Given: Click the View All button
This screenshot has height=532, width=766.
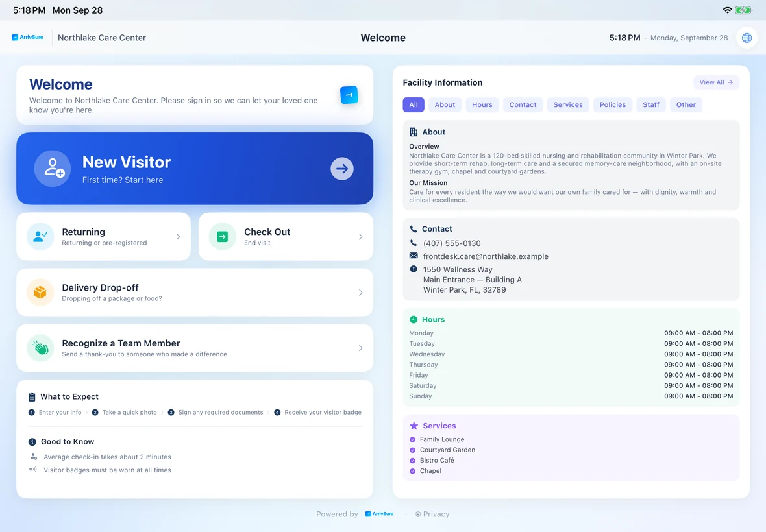Looking at the screenshot, I should (715, 82).
